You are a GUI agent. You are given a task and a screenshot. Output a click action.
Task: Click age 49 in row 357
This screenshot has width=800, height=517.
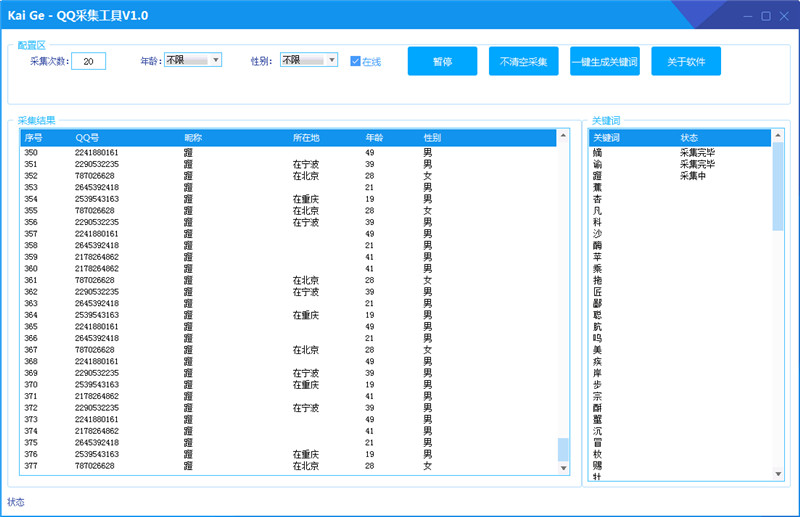369,234
